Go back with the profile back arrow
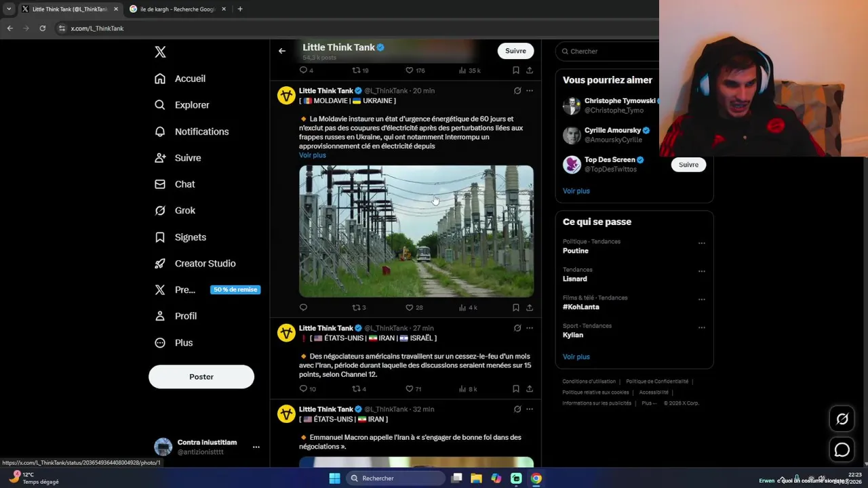868x488 pixels. [282, 51]
